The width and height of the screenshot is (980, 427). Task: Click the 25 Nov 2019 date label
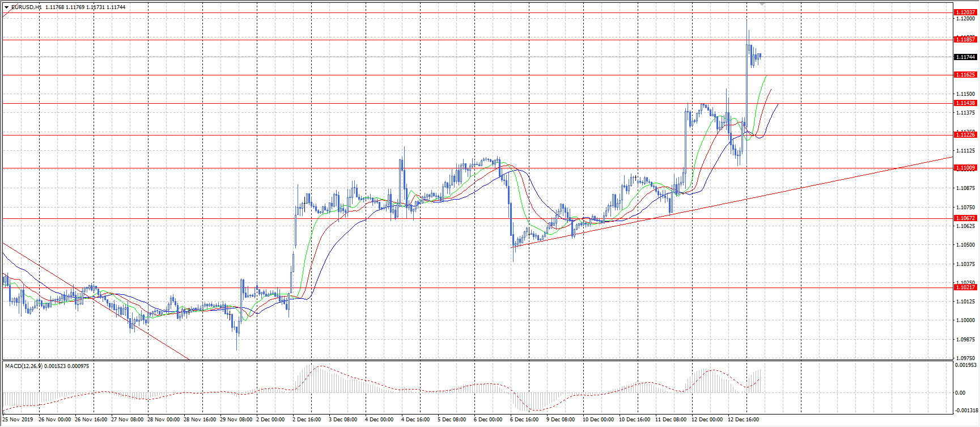click(18, 420)
